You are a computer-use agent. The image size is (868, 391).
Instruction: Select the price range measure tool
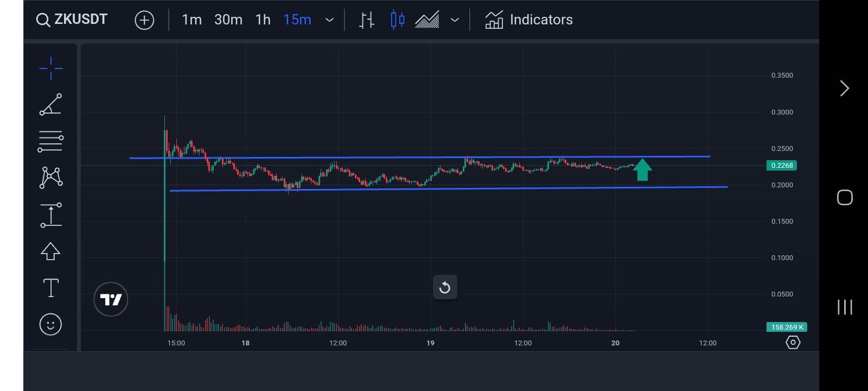[51, 215]
